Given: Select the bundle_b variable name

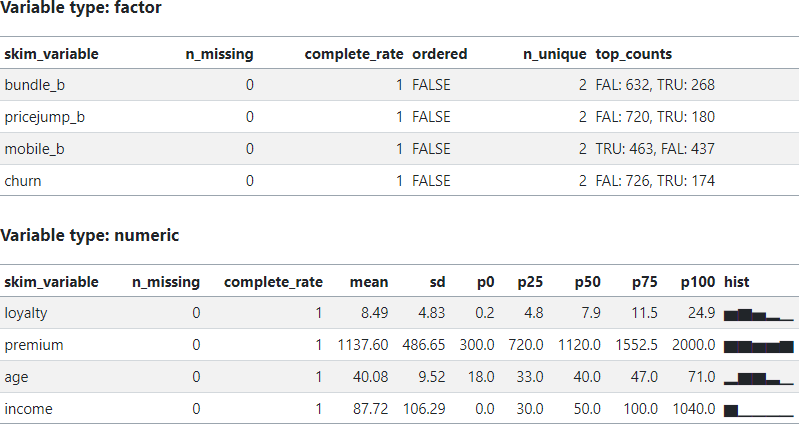Looking at the screenshot, I should pyautogui.click(x=35, y=85).
